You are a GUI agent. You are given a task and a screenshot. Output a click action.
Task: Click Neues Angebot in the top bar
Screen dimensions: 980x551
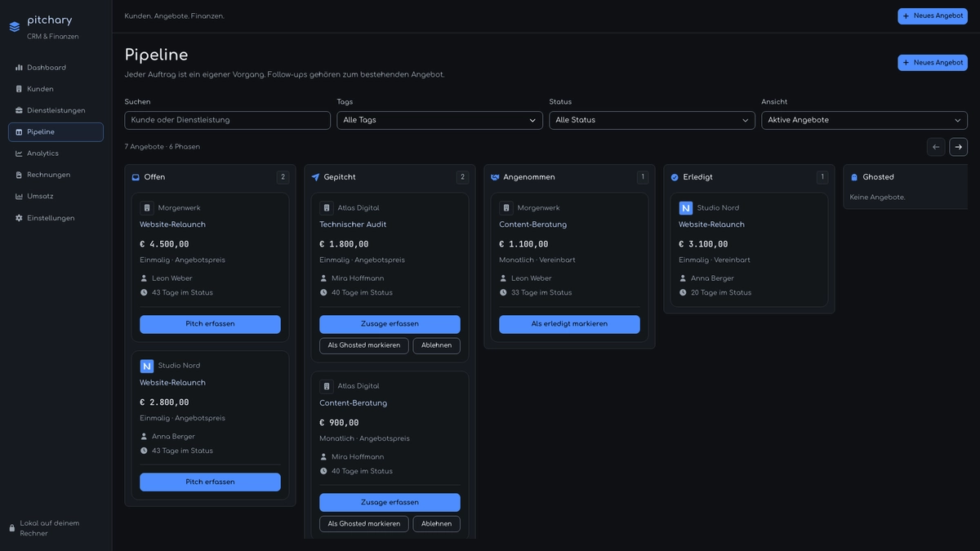933,16
